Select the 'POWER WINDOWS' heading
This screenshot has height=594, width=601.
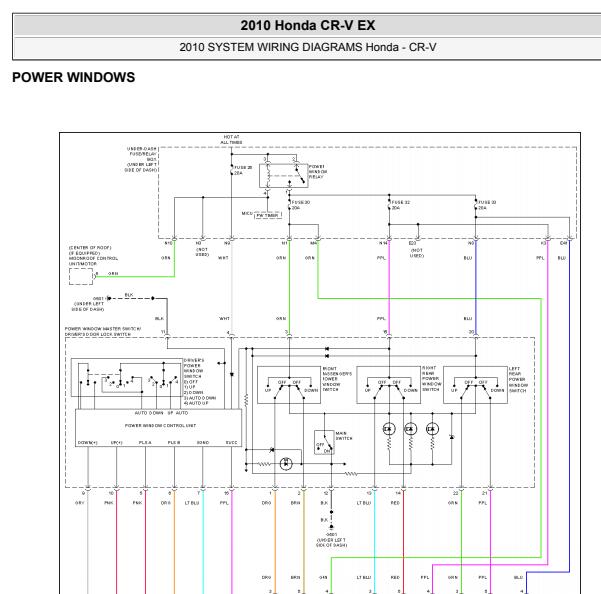(x=74, y=77)
